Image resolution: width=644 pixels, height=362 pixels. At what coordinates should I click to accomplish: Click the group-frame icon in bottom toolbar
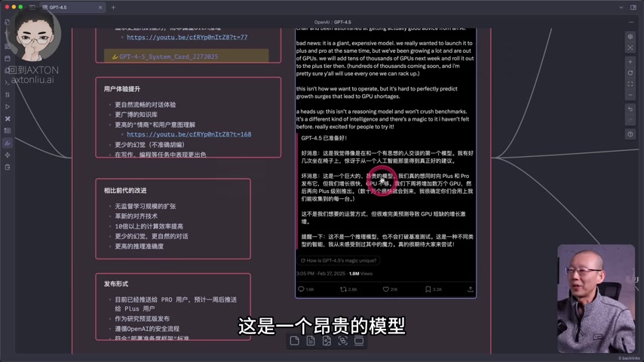342,341
